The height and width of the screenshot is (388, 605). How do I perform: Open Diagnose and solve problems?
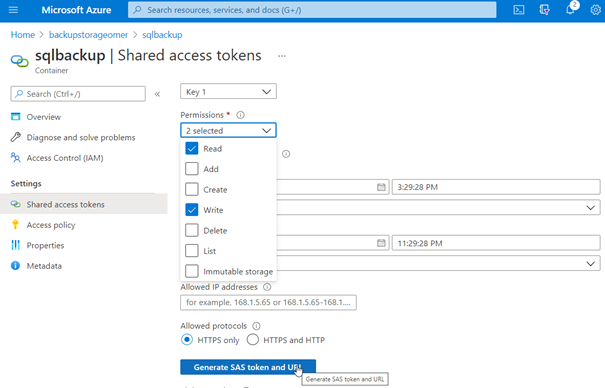81,137
